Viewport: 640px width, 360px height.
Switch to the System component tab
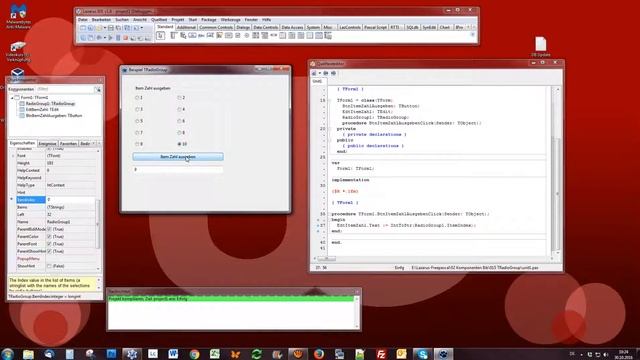tap(313, 27)
